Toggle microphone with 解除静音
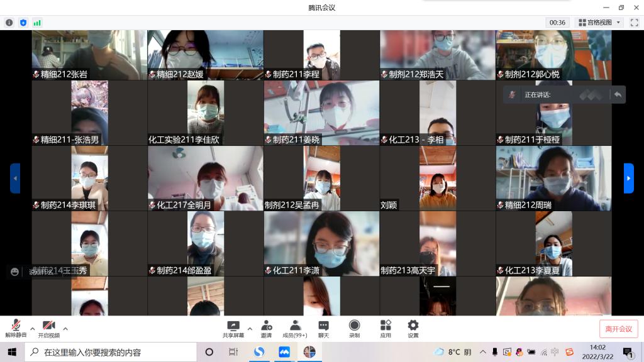This screenshot has width=644, height=362. (x=16, y=328)
